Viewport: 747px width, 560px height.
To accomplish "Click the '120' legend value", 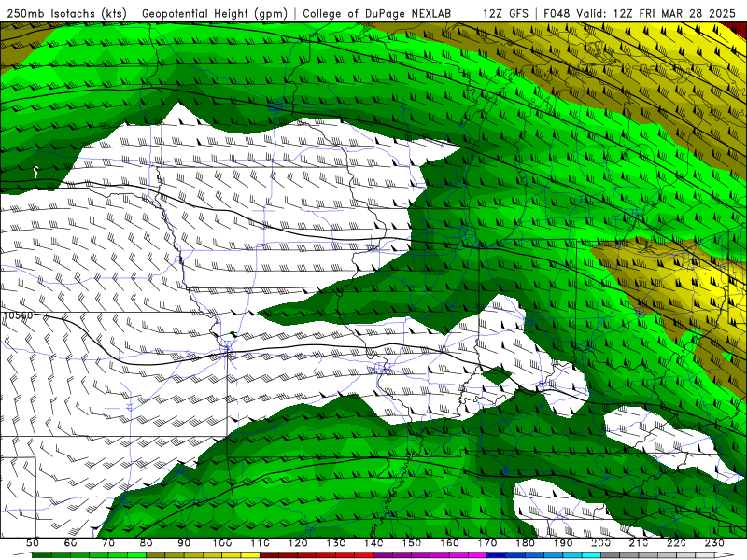I will (298, 543).
